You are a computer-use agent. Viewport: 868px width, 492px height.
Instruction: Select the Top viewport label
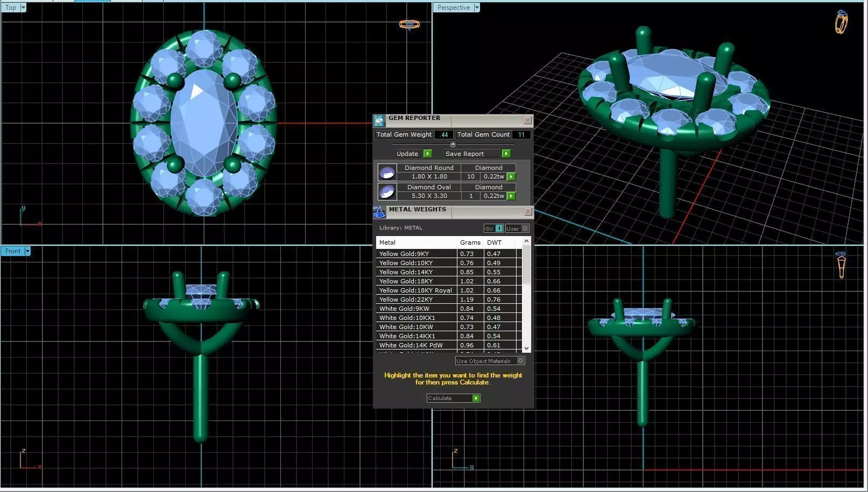(11, 8)
